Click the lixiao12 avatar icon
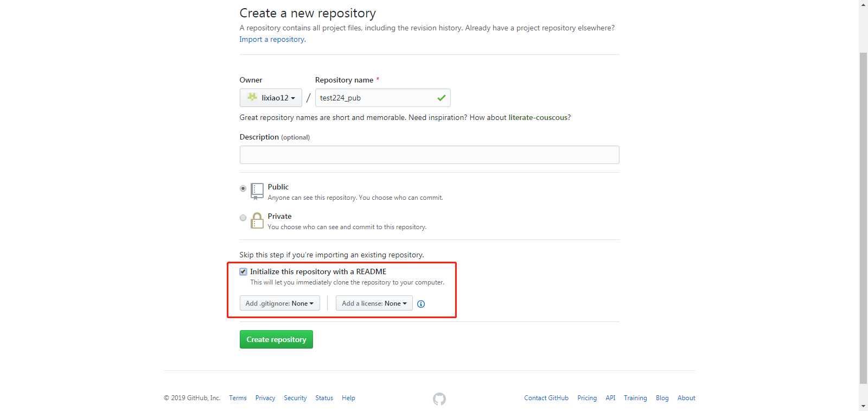Image resolution: width=868 pixels, height=411 pixels. (x=252, y=97)
